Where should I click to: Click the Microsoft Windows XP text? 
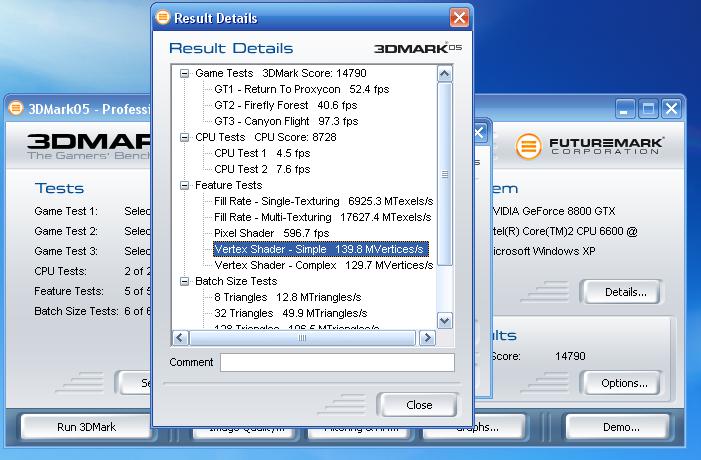click(x=543, y=251)
